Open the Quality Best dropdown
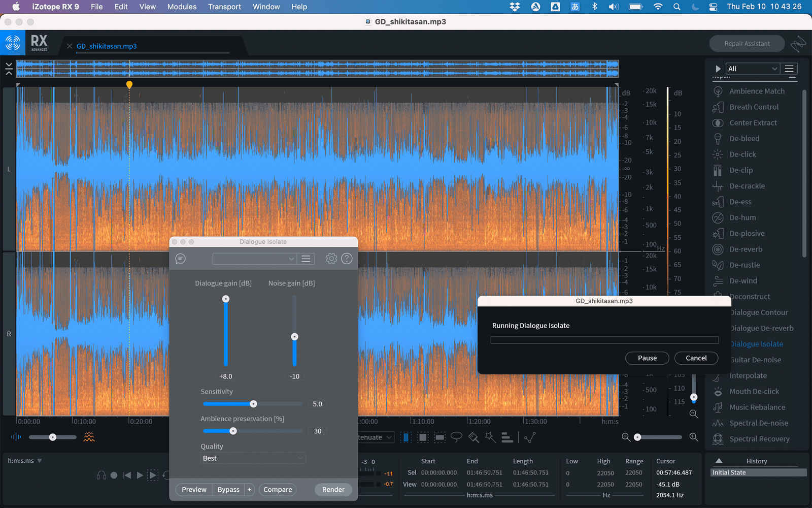 click(x=253, y=458)
